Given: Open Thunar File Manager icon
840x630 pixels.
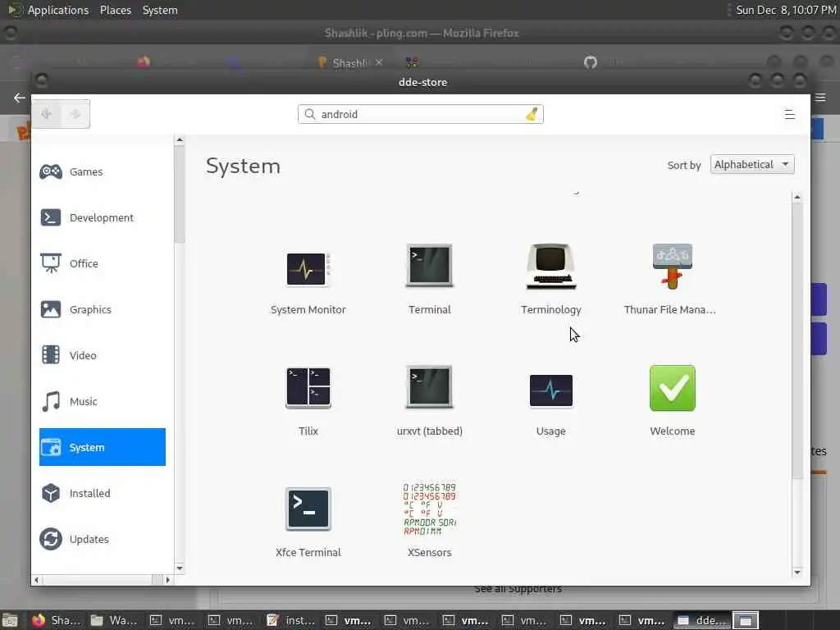Looking at the screenshot, I should (x=673, y=267).
